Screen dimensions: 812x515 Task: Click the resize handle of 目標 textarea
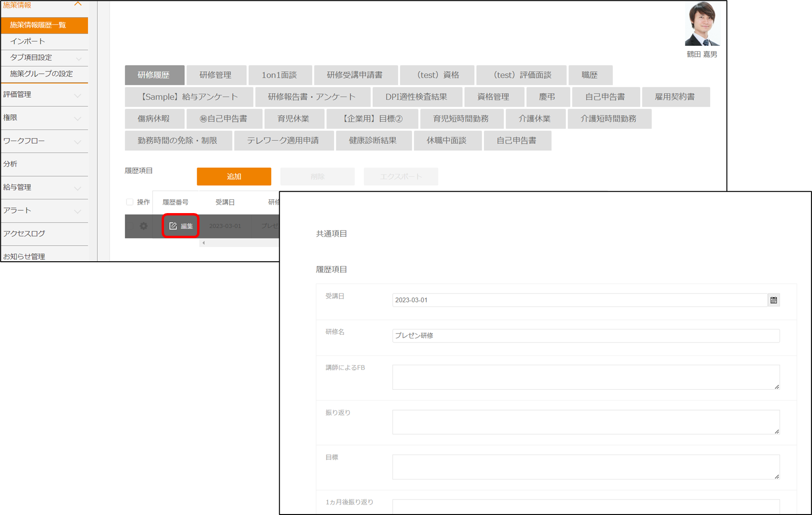click(777, 476)
